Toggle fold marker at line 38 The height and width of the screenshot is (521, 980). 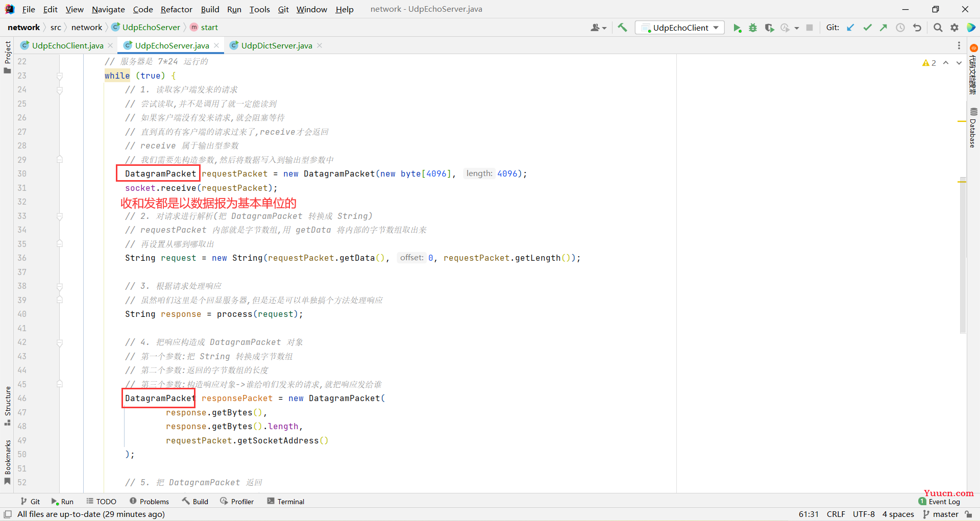tap(60, 286)
